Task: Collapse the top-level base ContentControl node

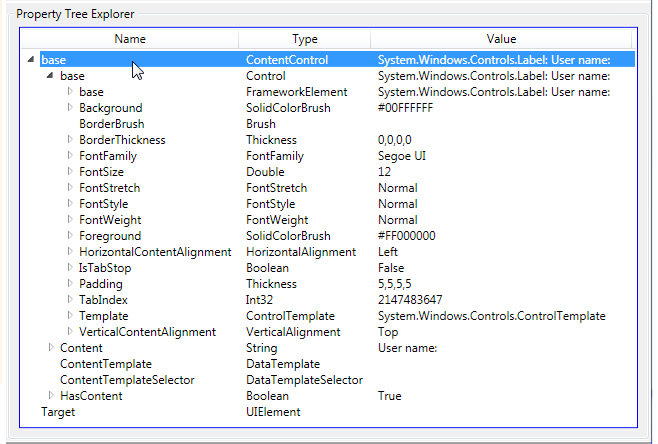Action: pos(31,60)
